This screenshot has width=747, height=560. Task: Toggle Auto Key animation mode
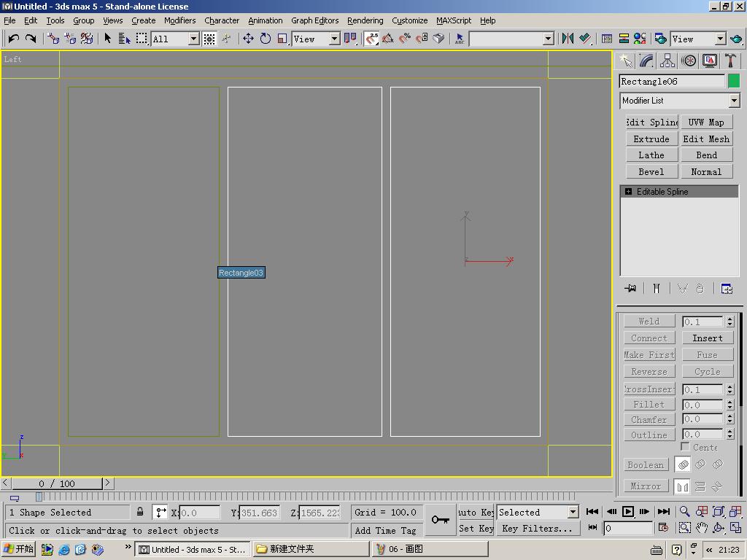476,513
